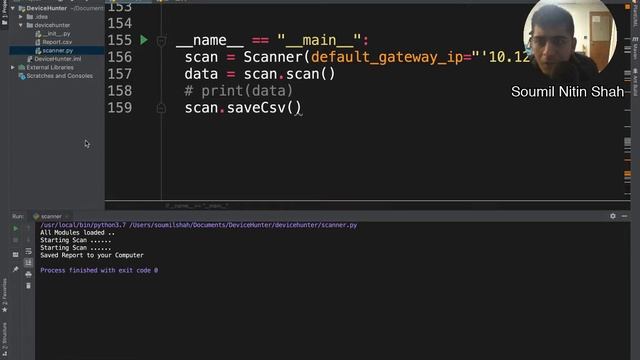The height and width of the screenshot is (360, 640).
Task: Pin the Run tab with the pin icon
Action: click(x=16, y=269)
